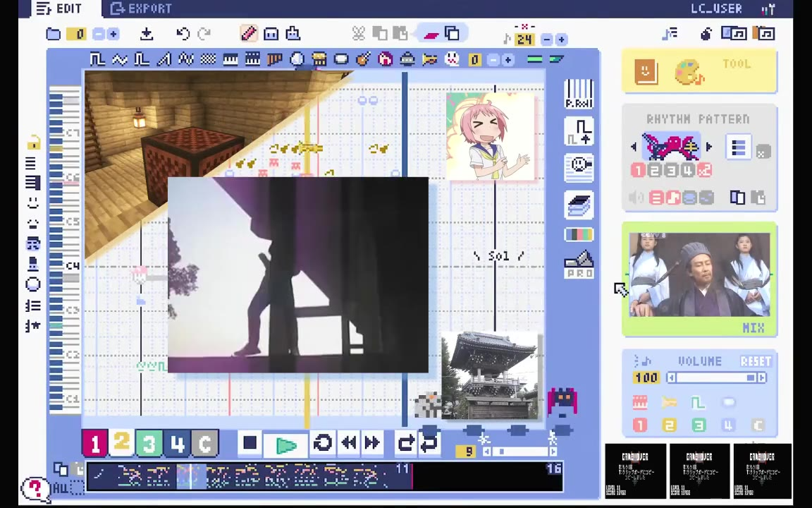Open the folder icon in toolbar
This screenshot has width=812, height=508.
coord(54,34)
